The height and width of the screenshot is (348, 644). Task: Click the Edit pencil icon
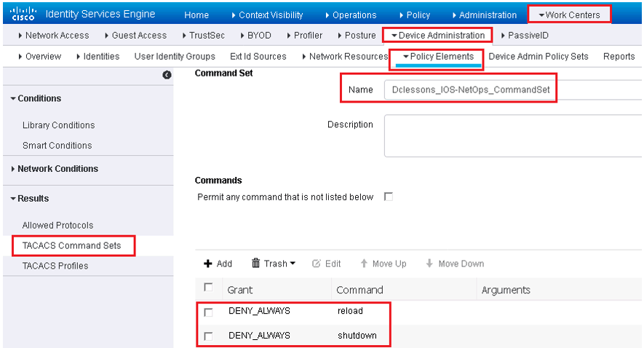point(317,264)
